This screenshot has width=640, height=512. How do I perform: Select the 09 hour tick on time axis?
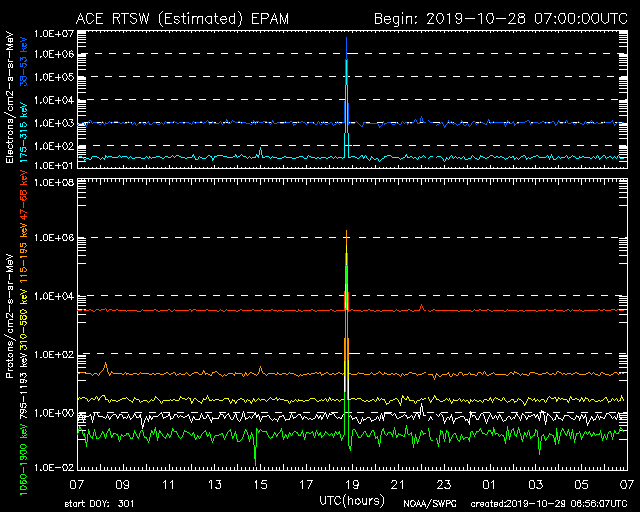[124, 483]
